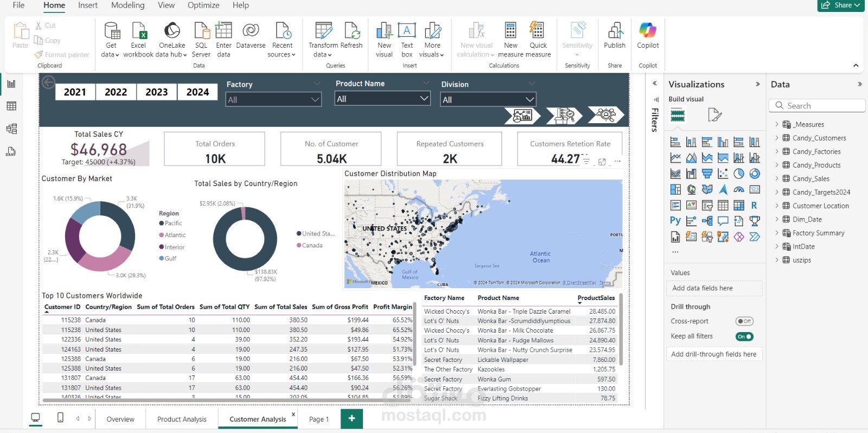Open the Product Name dropdown
The image size is (868, 433).
coord(382,99)
